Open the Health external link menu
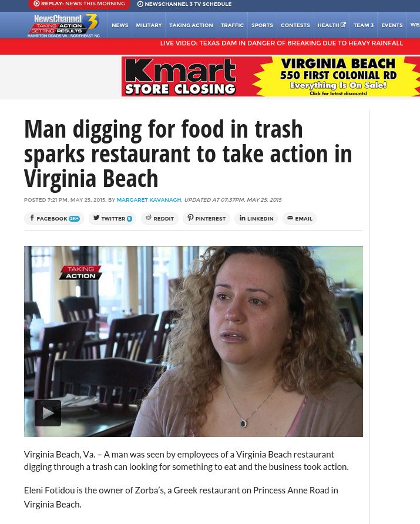This screenshot has width=420, height=524. tap(331, 25)
